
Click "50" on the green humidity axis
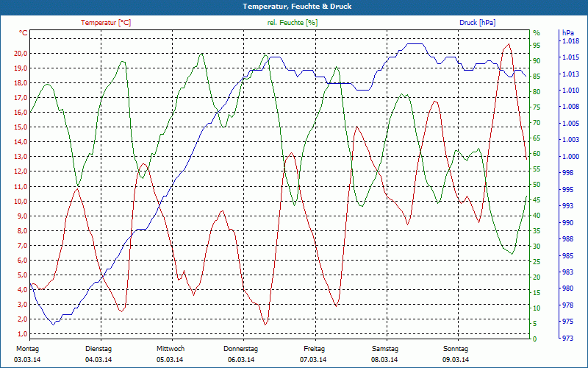pos(537,185)
